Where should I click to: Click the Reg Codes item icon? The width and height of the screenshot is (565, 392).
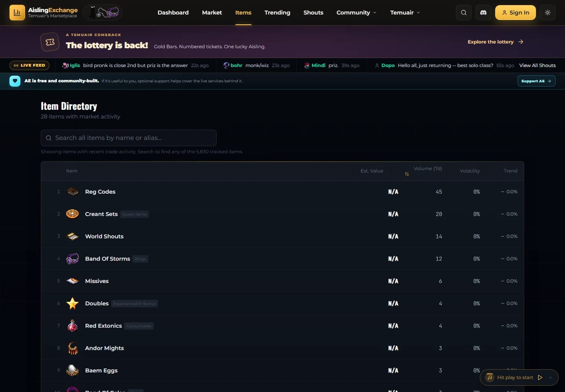coord(73,192)
